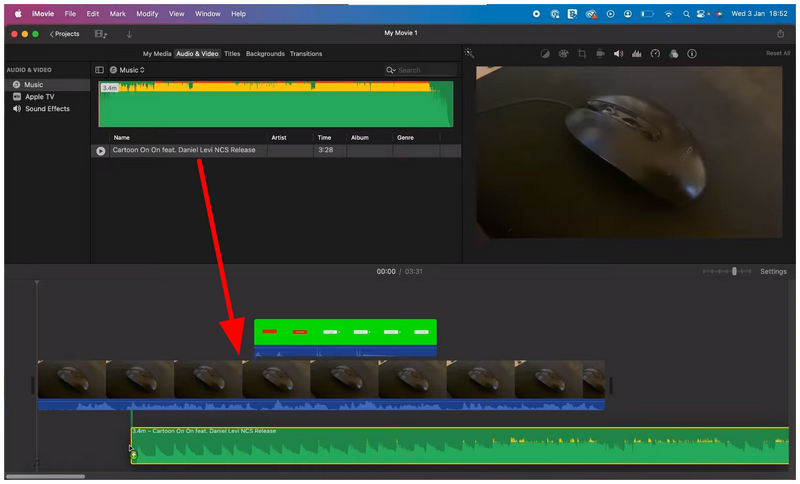Image resolution: width=800 pixels, height=484 pixels.
Task: Play preview of Cartoon On On track
Action: click(x=101, y=151)
